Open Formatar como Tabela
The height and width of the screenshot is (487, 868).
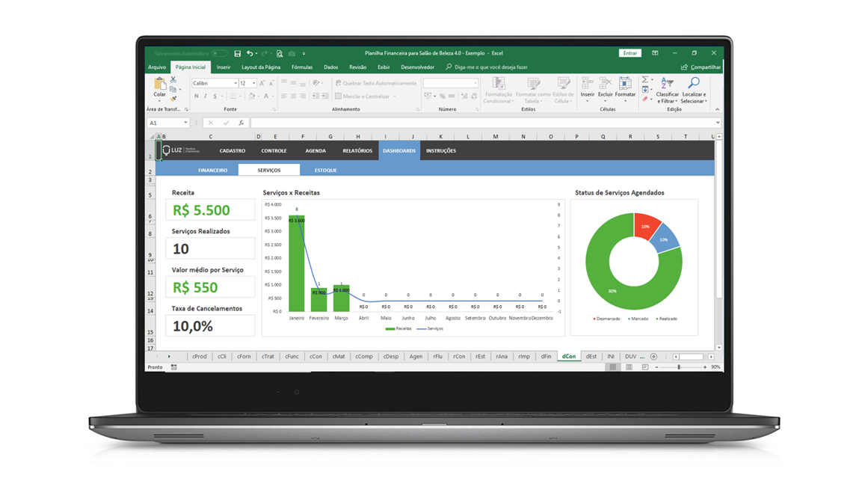click(533, 91)
